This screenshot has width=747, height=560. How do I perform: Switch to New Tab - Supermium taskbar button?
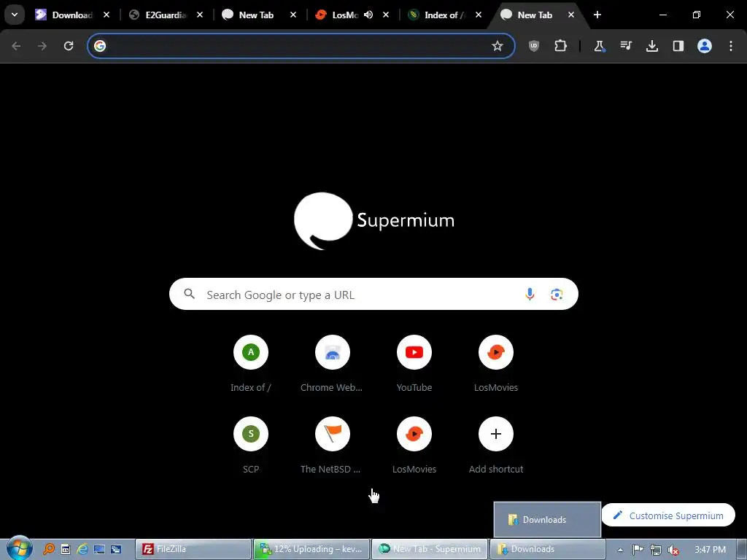430,549
